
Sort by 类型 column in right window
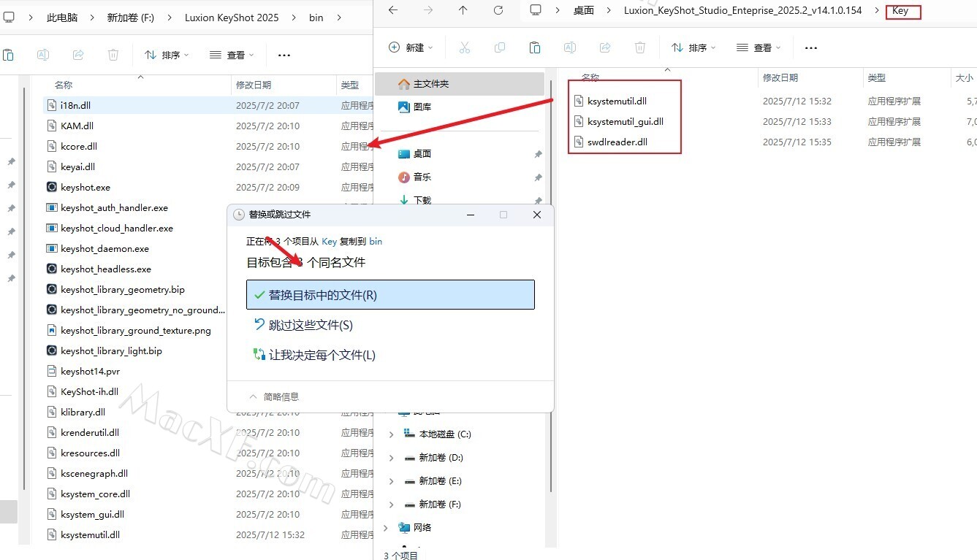pos(877,77)
